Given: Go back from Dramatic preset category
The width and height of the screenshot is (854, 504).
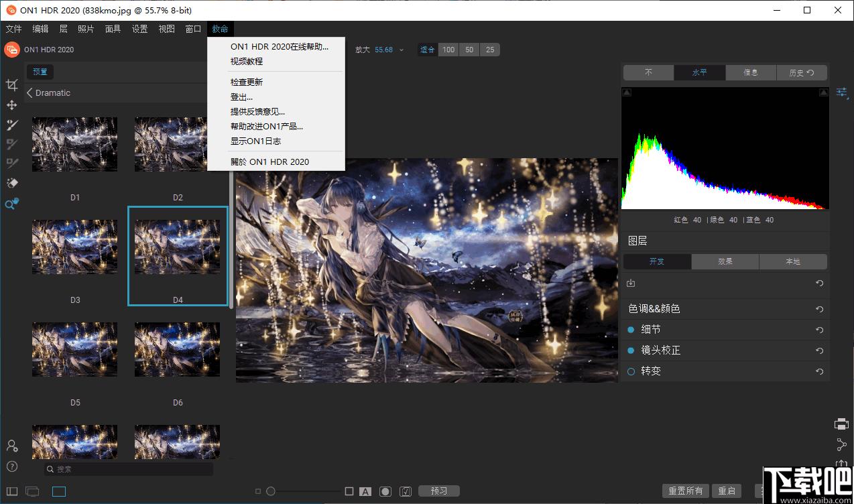Looking at the screenshot, I should 29,93.
